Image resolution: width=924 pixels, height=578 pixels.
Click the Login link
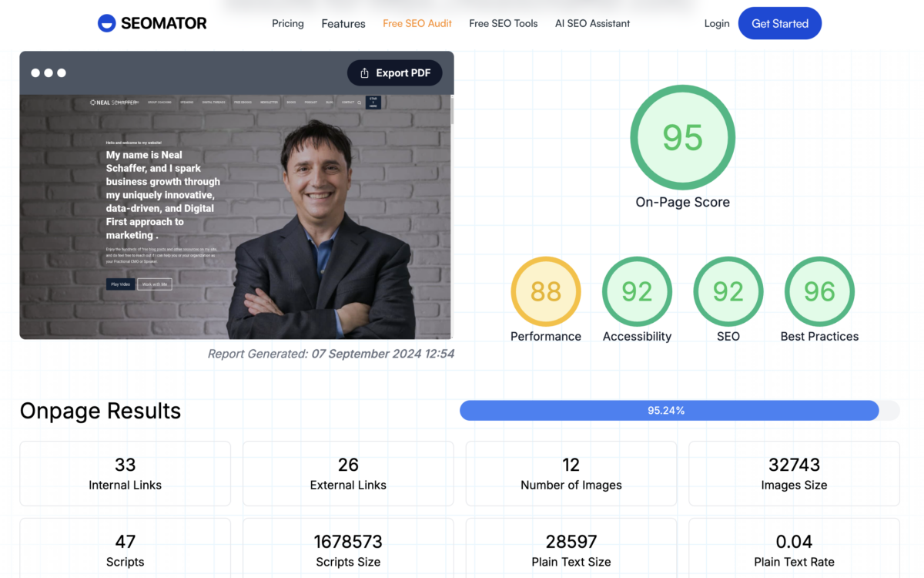coord(717,23)
